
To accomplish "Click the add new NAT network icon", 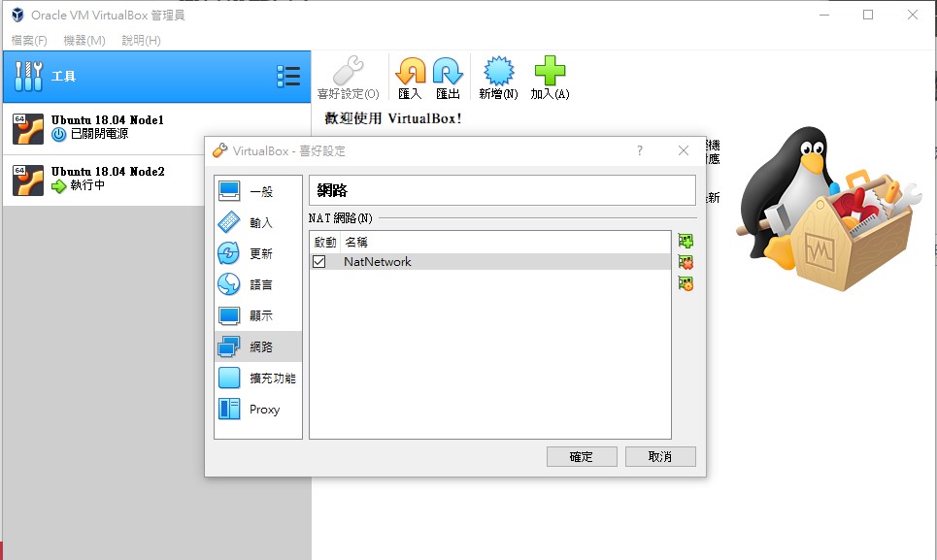I will pos(686,241).
